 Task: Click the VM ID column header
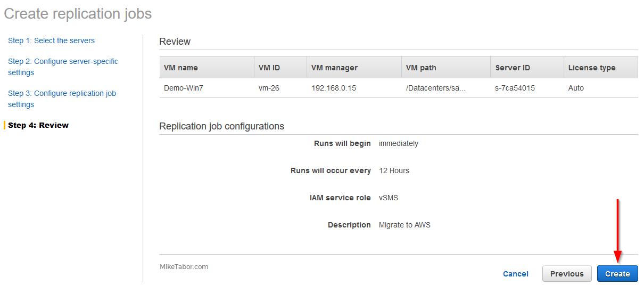280,68
